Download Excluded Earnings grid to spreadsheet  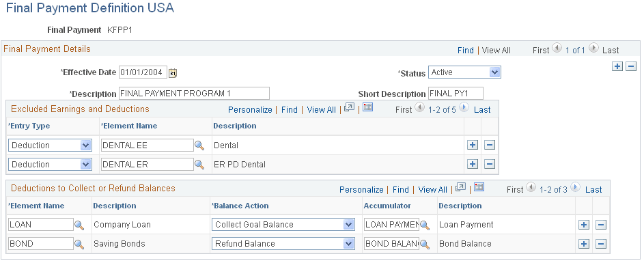(x=367, y=107)
